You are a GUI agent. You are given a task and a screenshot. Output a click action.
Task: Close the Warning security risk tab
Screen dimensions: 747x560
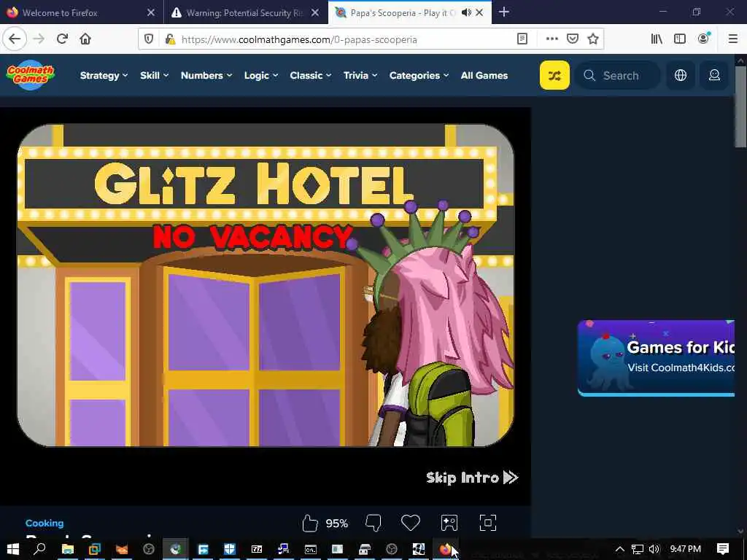click(315, 12)
